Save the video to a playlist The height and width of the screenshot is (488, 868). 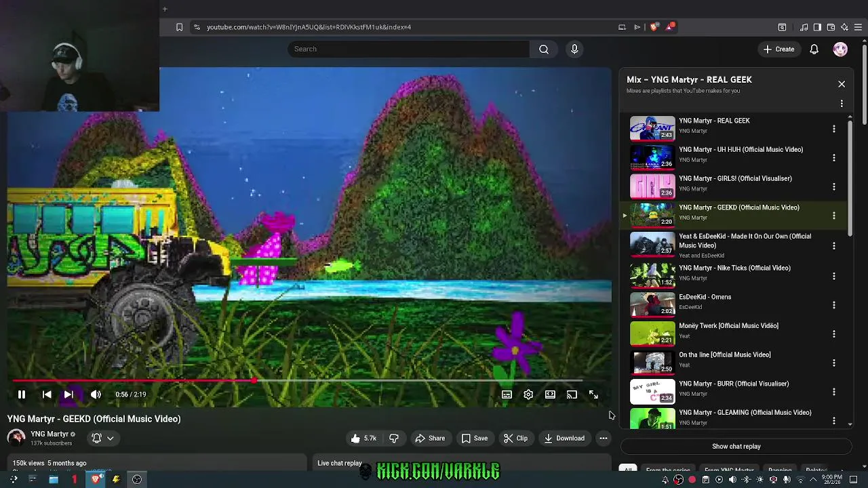point(475,439)
